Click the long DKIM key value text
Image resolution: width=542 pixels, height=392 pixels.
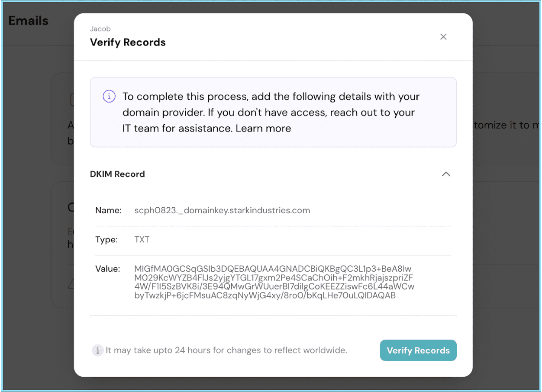tap(274, 282)
